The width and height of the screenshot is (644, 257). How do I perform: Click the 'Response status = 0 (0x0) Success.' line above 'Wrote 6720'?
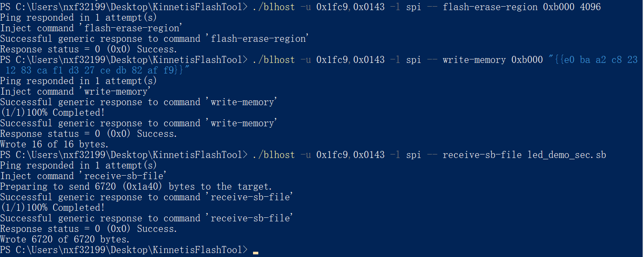coord(89,229)
